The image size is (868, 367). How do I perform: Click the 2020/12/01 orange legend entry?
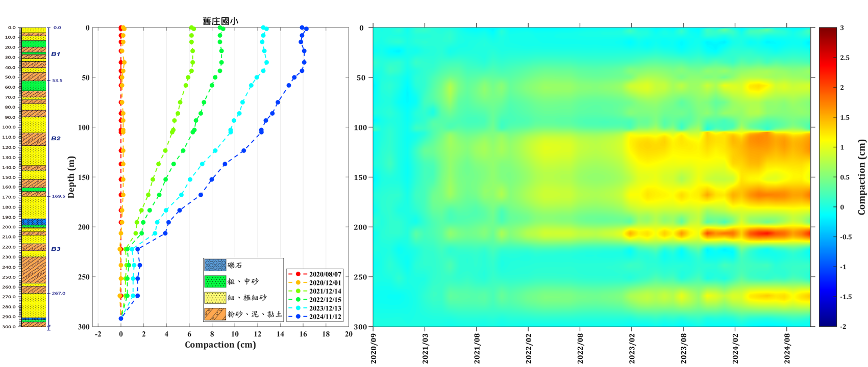(315, 282)
